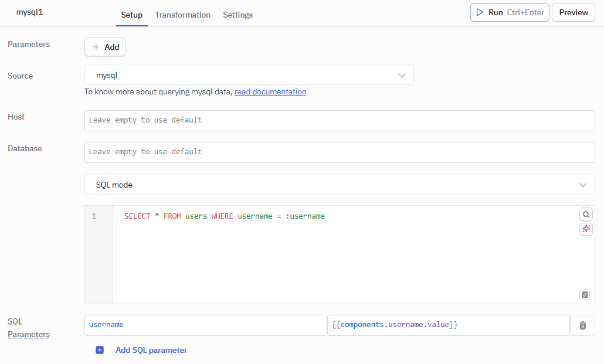Expand the chevron on the Source selector
604x364 pixels.
click(402, 75)
